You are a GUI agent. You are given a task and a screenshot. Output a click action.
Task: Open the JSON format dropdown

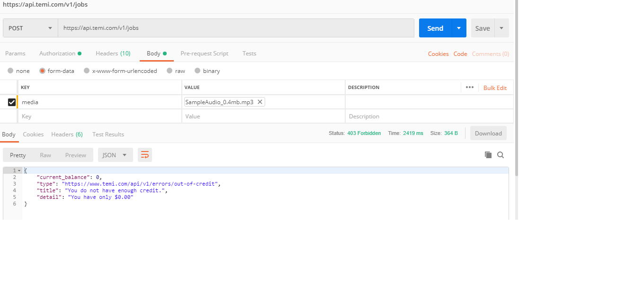pos(115,155)
